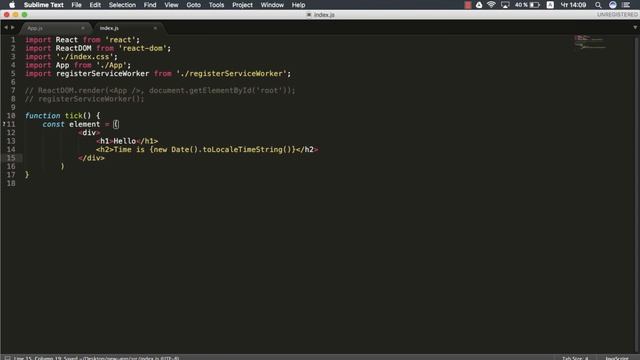Open the Project menu
This screenshot has height=360, width=640.
click(x=242, y=5)
